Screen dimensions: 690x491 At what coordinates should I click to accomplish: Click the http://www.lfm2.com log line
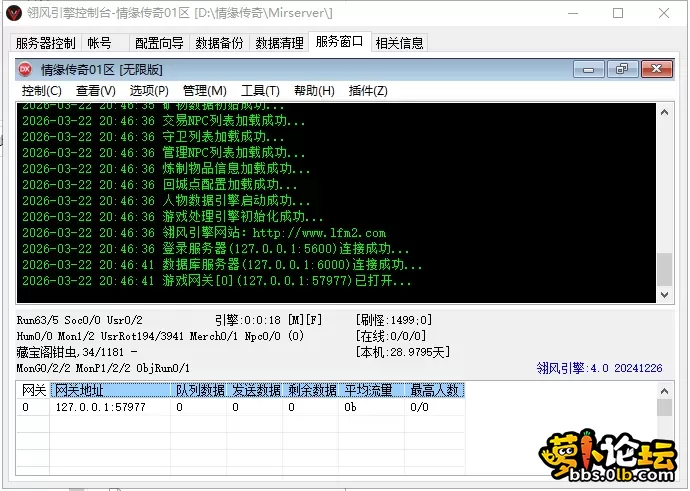(x=204, y=233)
